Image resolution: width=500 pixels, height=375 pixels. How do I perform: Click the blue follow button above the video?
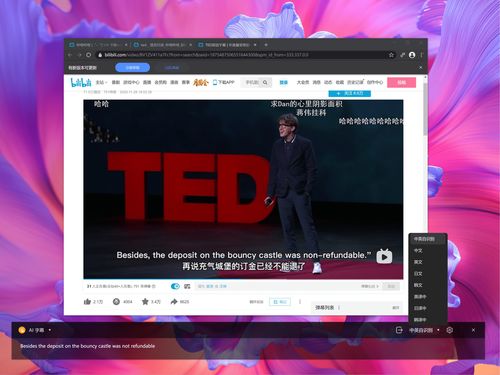(350, 93)
